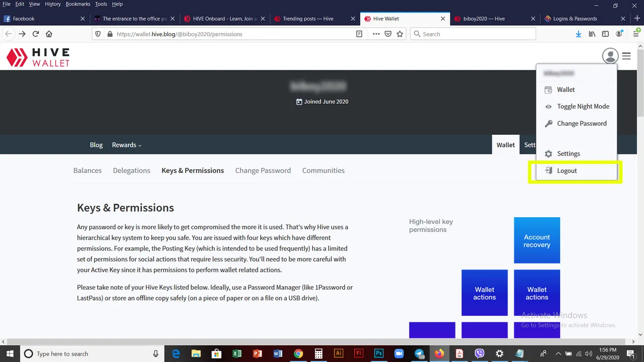Open the Tools menu

(101, 4)
